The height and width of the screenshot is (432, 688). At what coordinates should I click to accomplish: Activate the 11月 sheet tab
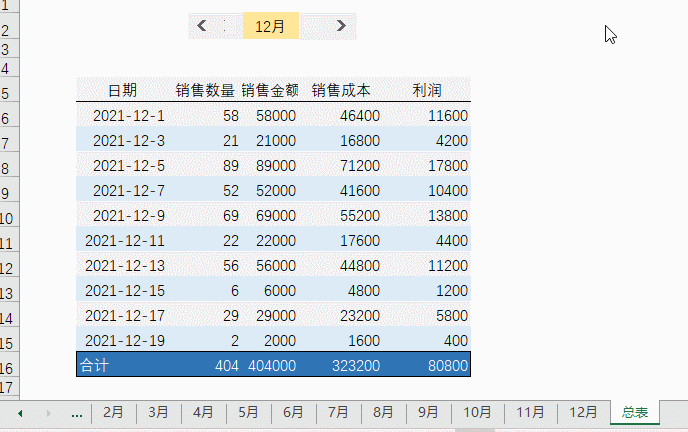pos(530,412)
